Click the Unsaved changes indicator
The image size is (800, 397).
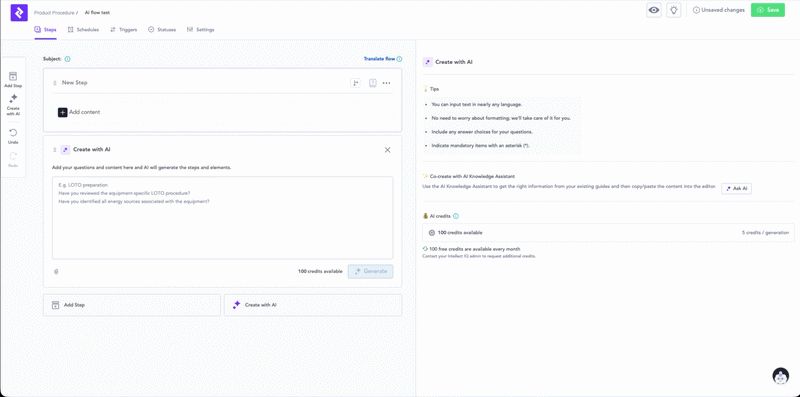[718, 10]
